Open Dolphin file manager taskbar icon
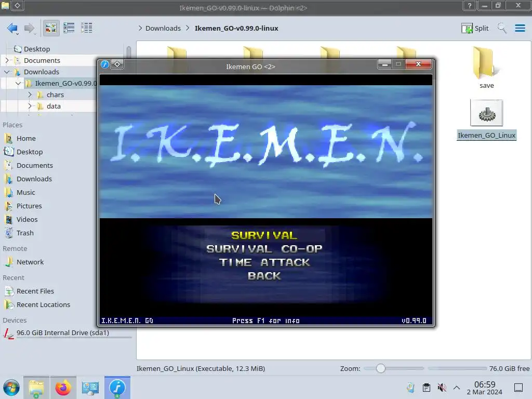This screenshot has width=532, height=399. click(36, 388)
